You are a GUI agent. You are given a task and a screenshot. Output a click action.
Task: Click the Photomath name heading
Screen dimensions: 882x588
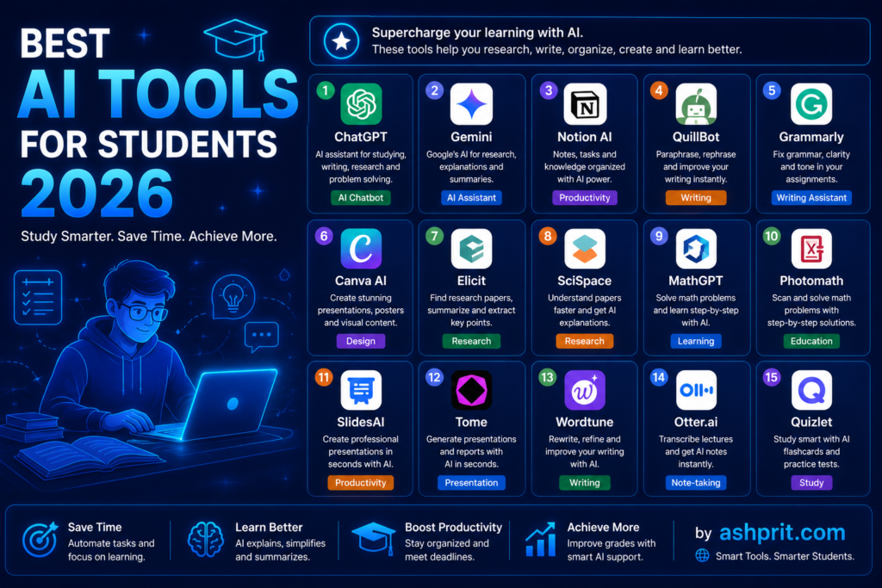pyautogui.click(x=811, y=281)
